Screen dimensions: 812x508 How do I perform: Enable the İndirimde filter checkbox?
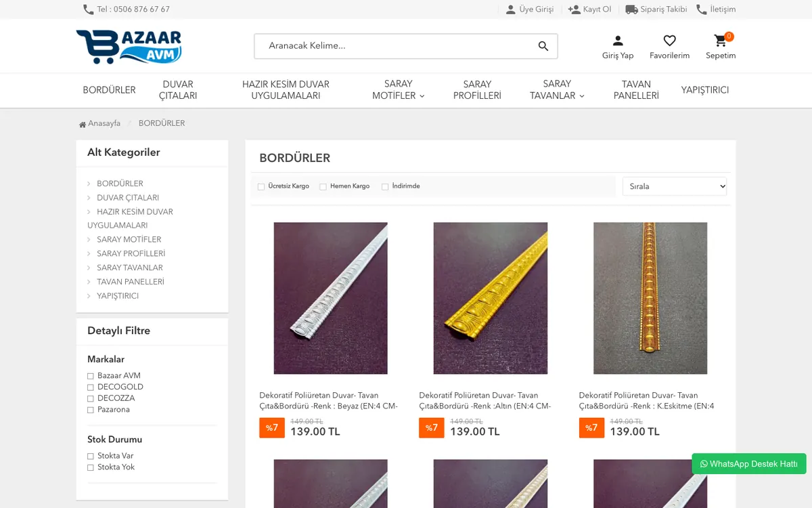(x=385, y=187)
